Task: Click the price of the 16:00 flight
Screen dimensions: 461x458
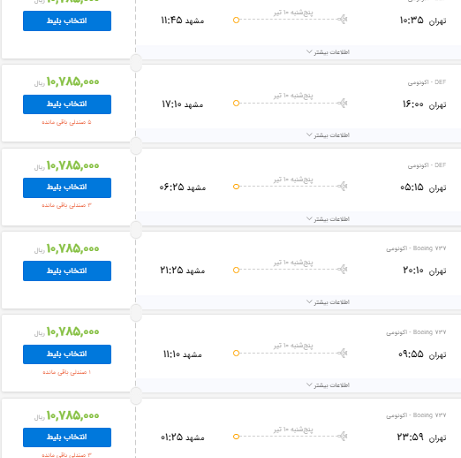Action: click(x=73, y=82)
